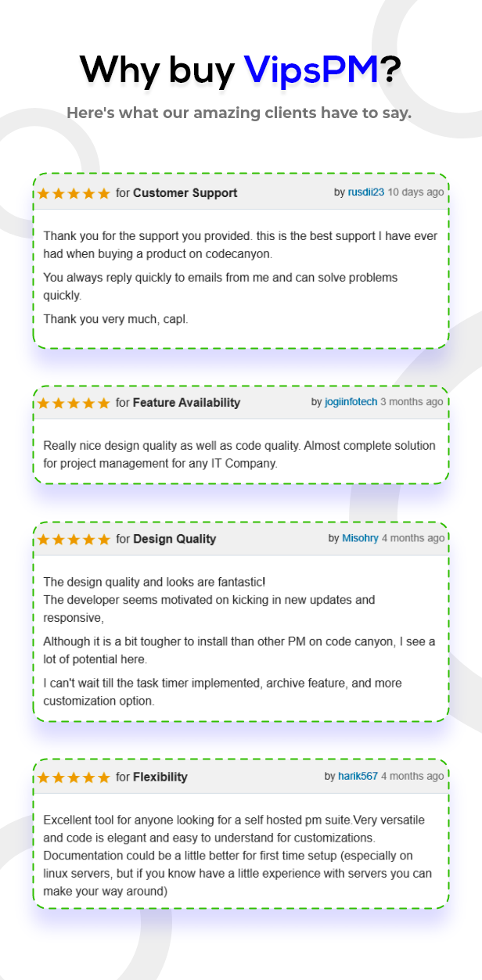Click the subtitle about amazing clients
Screen dimensions: 482x980
point(239,113)
